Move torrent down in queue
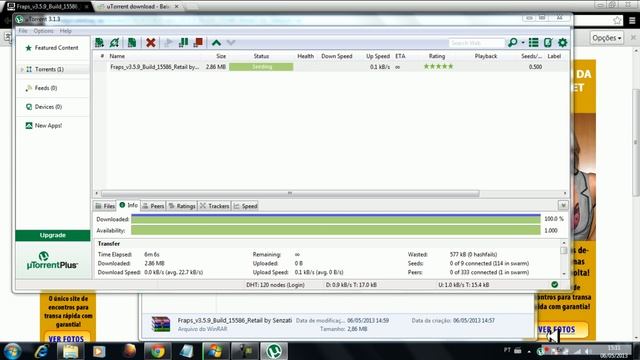This screenshot has width=640, height=360. (231, 42)
